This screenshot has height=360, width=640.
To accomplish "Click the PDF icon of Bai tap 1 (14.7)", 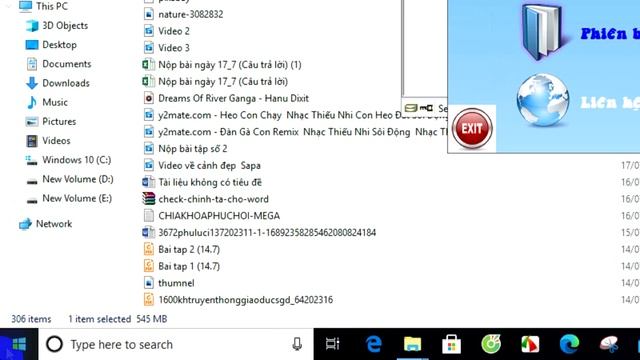I will (x=149, y=266).
